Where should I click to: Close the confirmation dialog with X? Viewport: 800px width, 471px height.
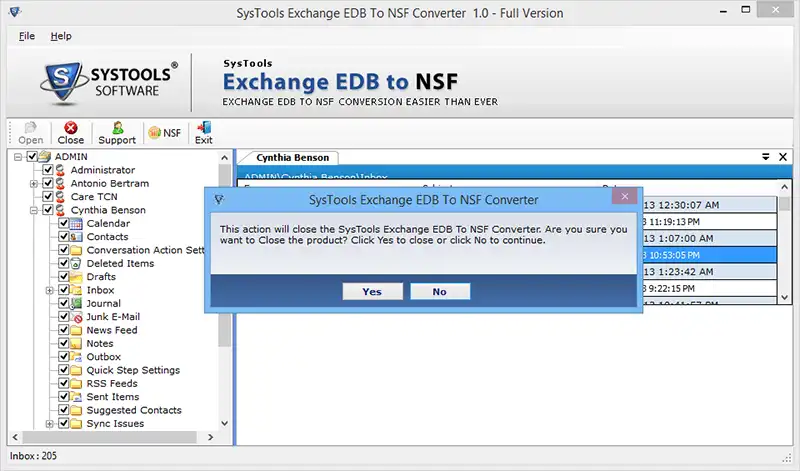tap(624, 196)
